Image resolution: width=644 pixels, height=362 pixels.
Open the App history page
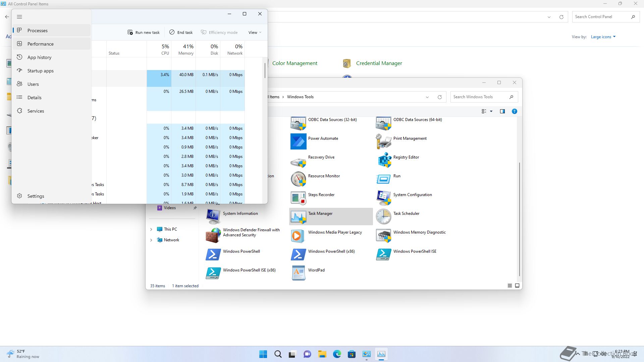52,57
